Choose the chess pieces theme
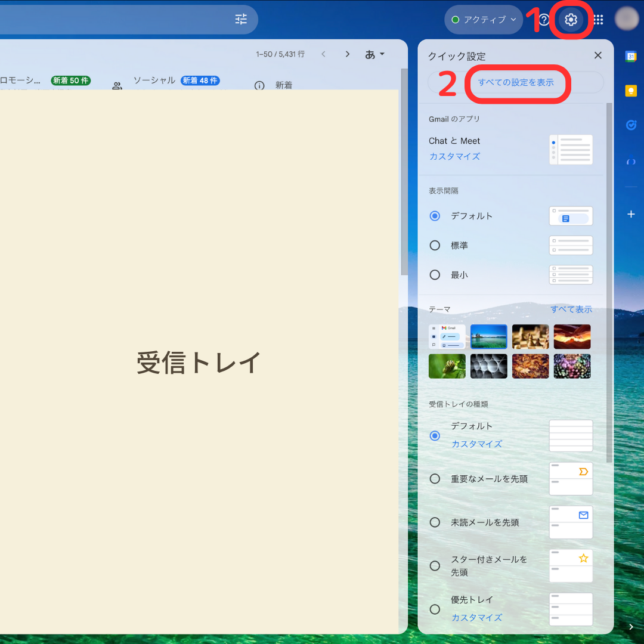The image size is (644, 644). tap(530, 337)
